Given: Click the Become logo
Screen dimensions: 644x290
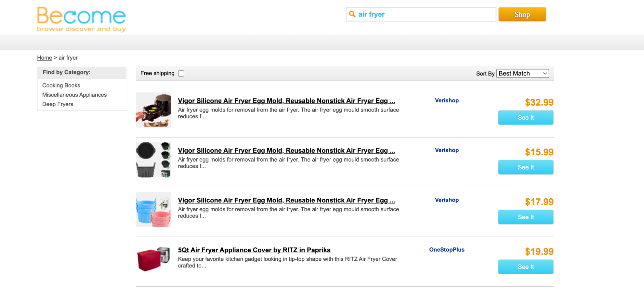Looking at the screenshot, I should pos(81,19).
